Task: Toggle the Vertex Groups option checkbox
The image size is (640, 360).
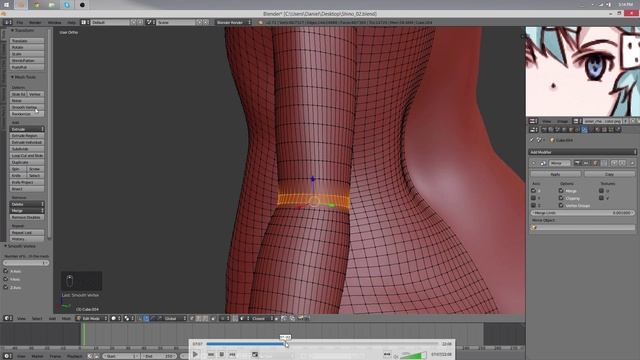Action: [561, 205]
